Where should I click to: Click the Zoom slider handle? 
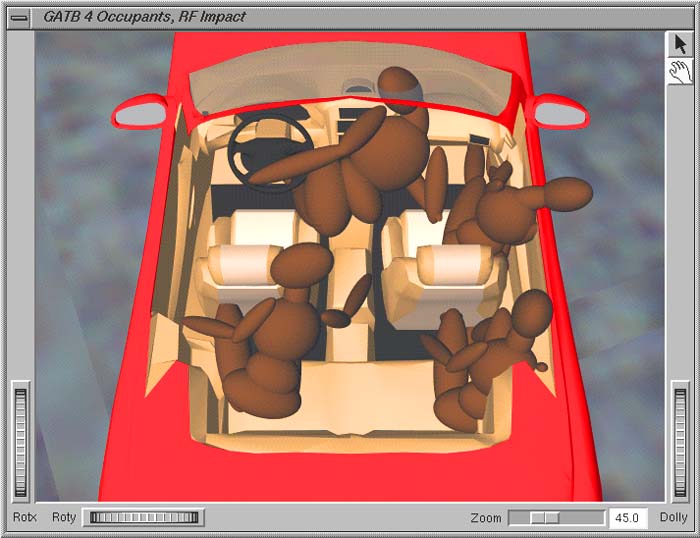545,517
